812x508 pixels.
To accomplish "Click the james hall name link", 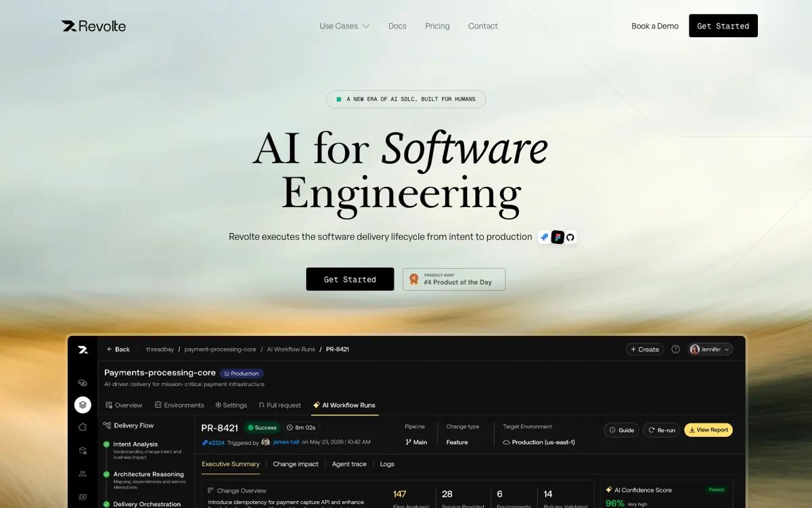I will [286, 442].
